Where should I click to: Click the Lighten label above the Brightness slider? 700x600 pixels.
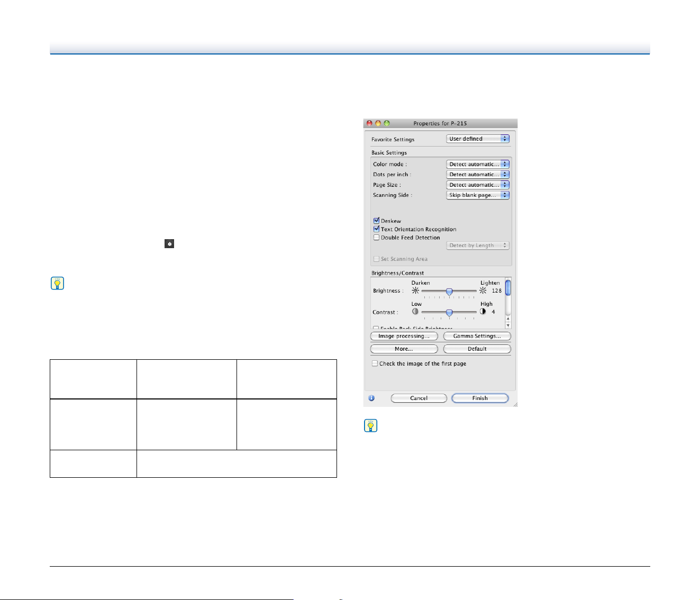point(490,283)
